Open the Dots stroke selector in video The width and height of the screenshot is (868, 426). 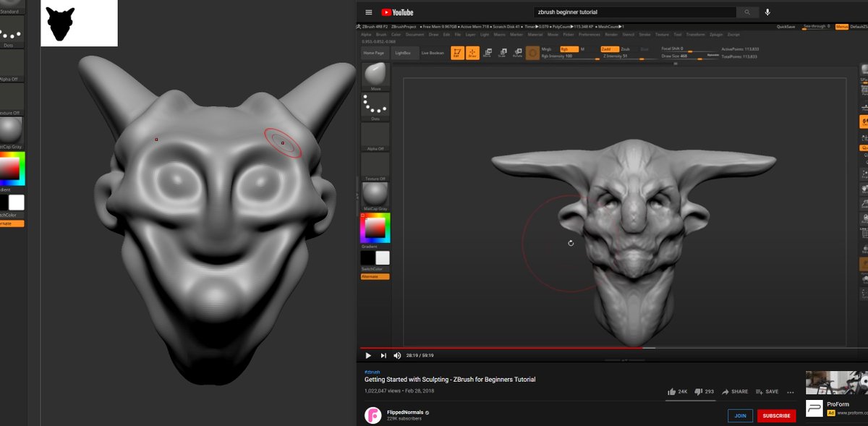tap(375, 106)
